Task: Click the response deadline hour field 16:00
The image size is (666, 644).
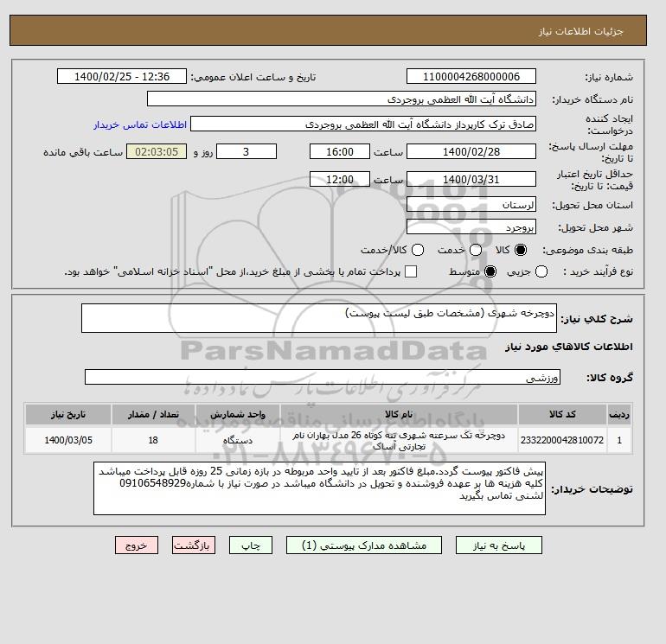Action: tap(340, 151)
